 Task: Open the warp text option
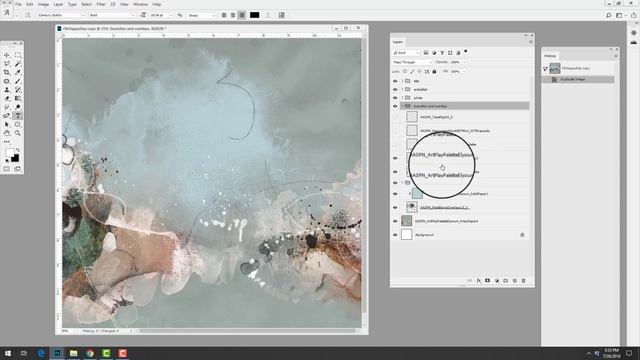268,15
